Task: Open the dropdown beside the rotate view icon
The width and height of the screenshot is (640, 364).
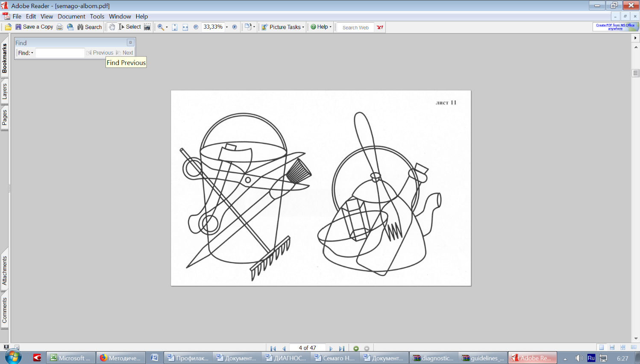Action: 254,27
